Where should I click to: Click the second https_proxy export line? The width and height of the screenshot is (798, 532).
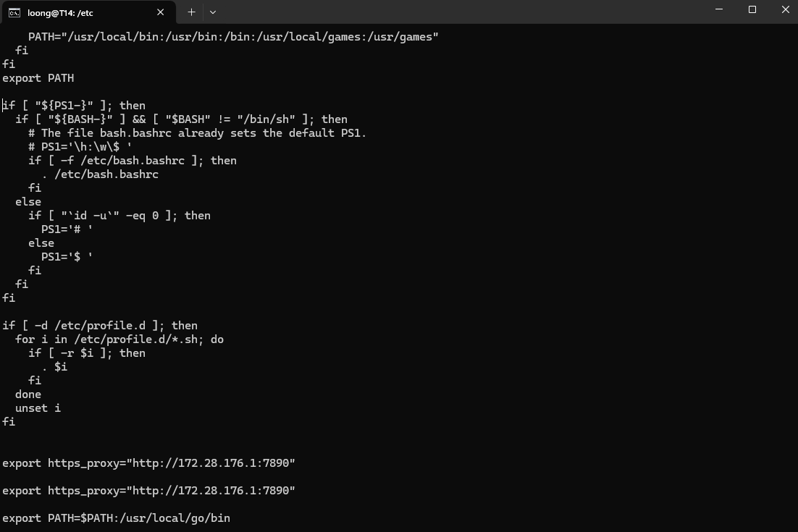(148, 490)
